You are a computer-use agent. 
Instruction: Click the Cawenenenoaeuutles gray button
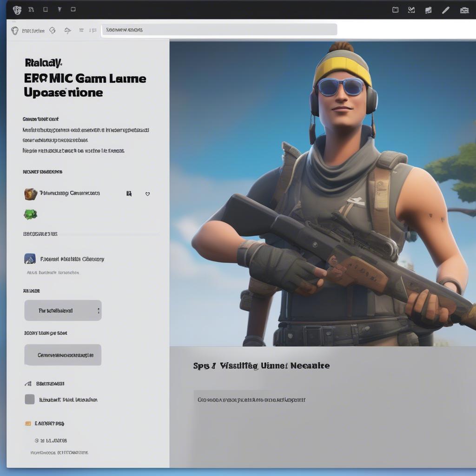(63, 355)
